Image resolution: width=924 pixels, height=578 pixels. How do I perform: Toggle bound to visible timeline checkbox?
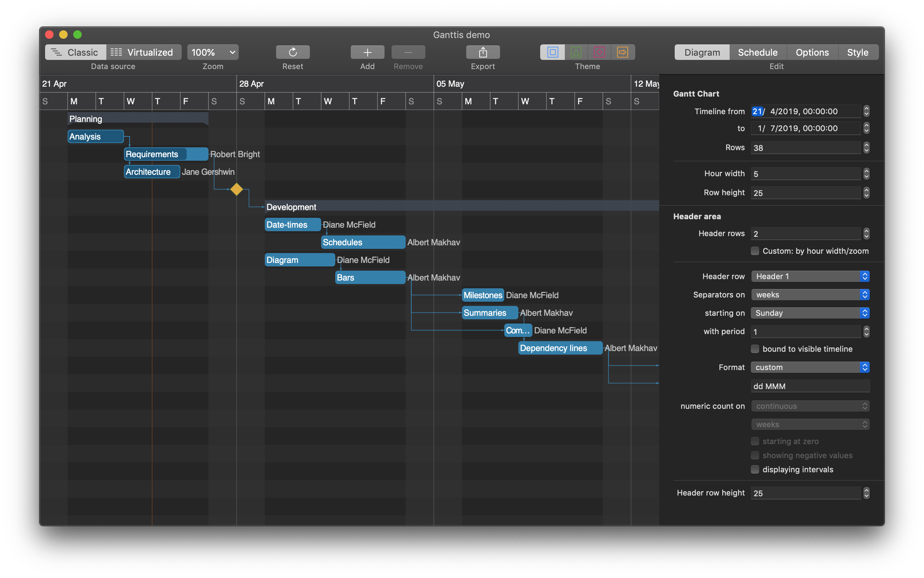pos(755,349)
